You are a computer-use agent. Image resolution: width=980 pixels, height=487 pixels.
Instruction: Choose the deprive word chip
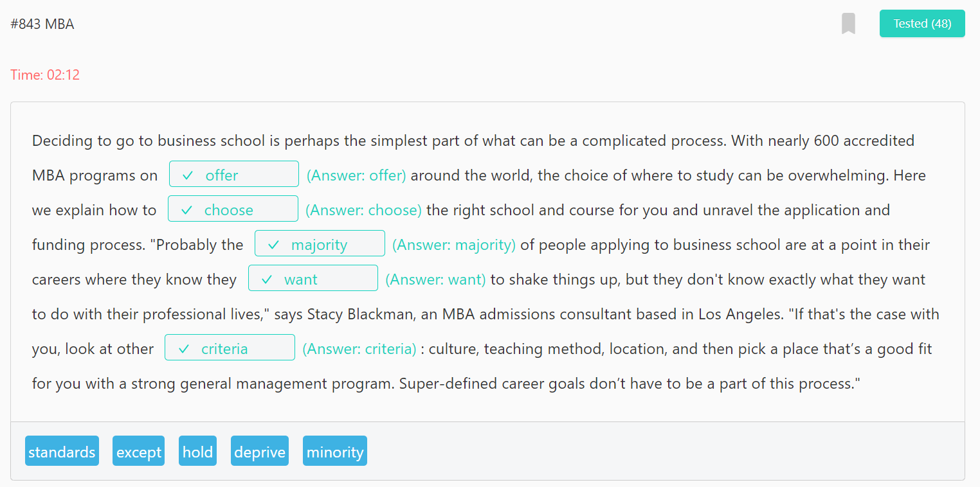coord(260,451)
